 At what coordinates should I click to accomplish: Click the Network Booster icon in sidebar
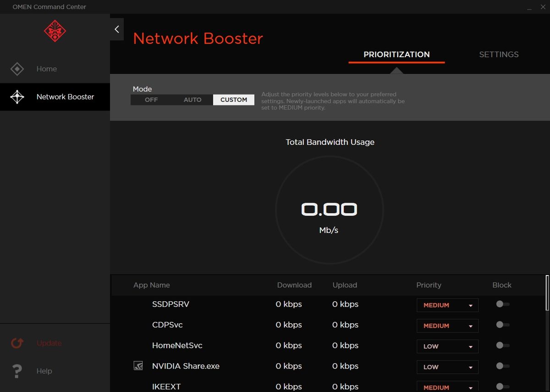tap(17, 97)
